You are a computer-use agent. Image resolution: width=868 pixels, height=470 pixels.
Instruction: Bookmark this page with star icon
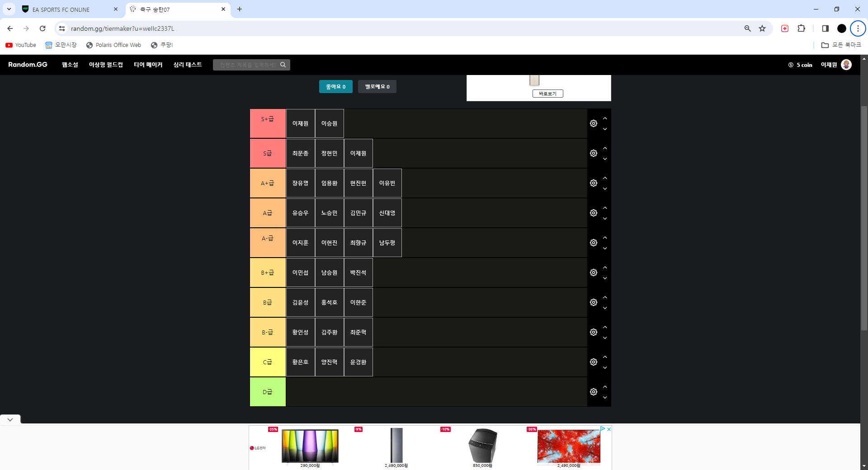tap(762, 28)
